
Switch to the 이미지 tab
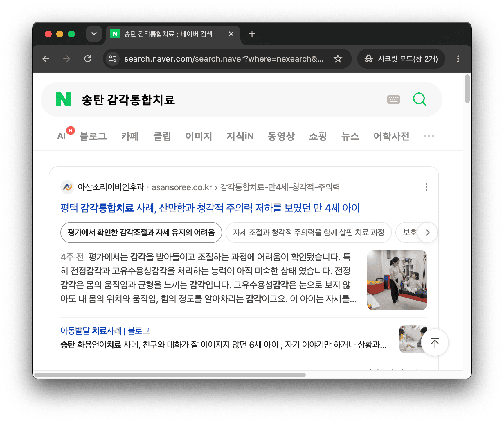199,136
